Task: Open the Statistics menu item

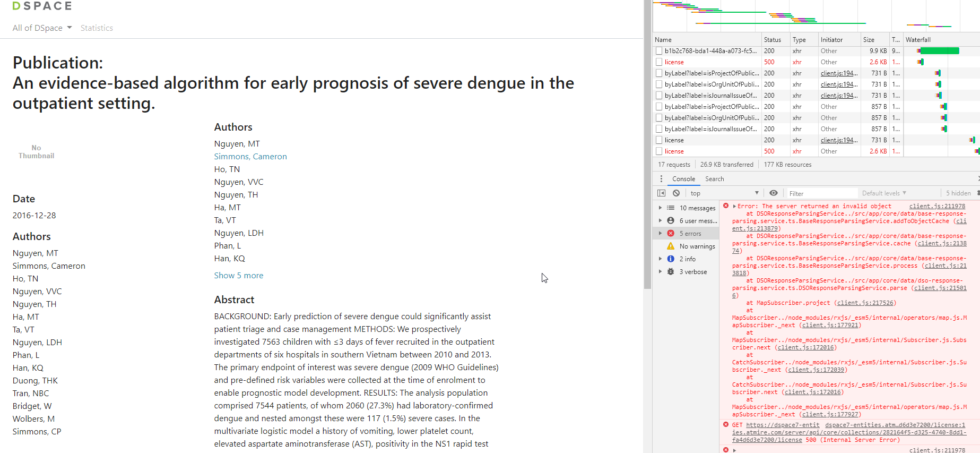Action: click(x=97, y=28)
